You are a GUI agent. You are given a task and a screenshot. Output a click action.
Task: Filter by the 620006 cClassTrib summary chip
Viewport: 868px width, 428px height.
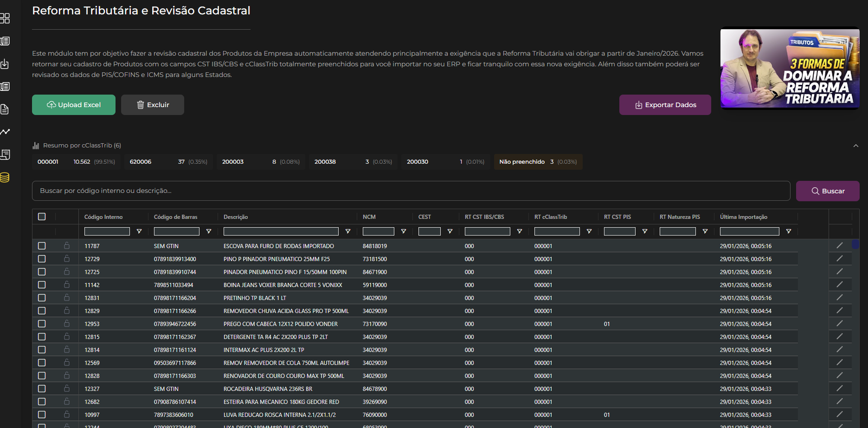[x=168, y=162]
